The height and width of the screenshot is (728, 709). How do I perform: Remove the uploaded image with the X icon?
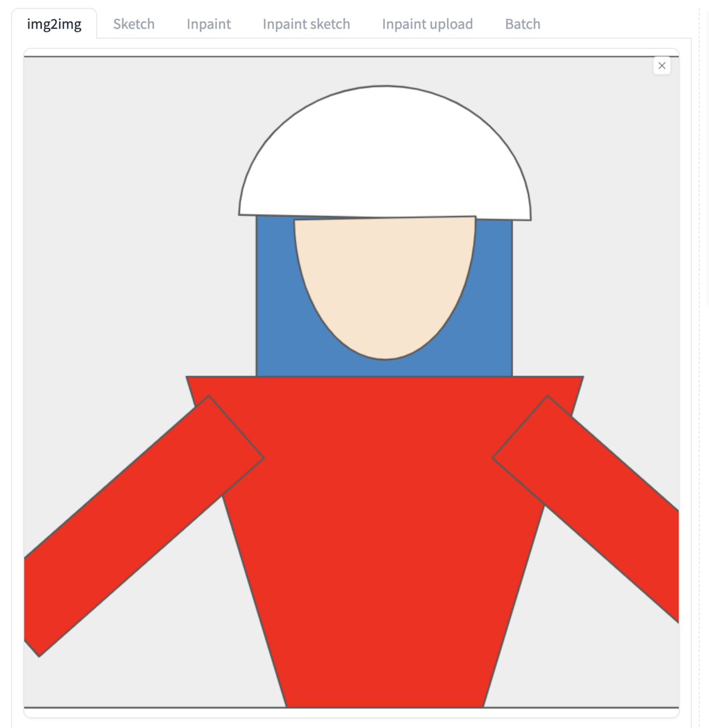click(662, 65)
